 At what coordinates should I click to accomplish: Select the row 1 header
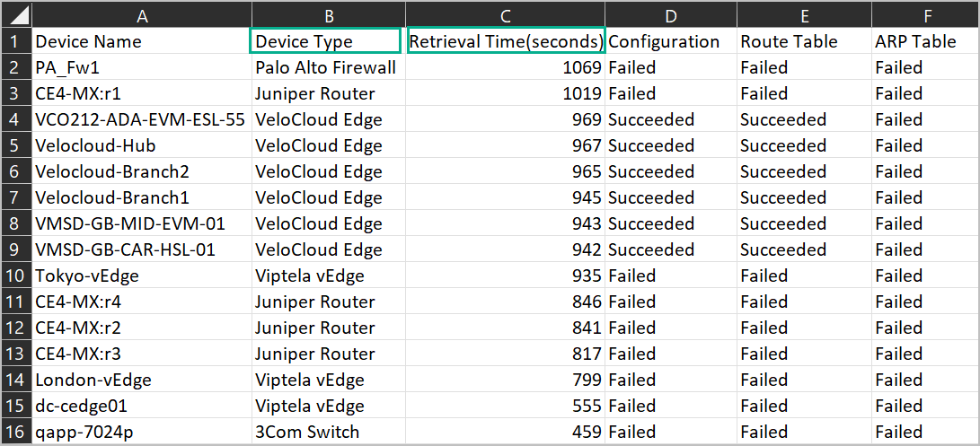pos(15,41)
